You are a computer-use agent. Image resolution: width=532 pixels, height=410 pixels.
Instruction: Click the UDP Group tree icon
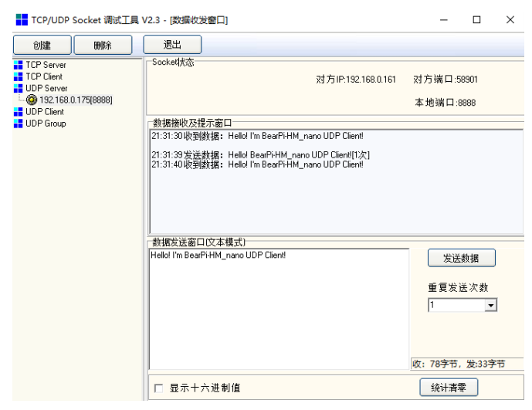pyautogui.click(x=18, y=124)
